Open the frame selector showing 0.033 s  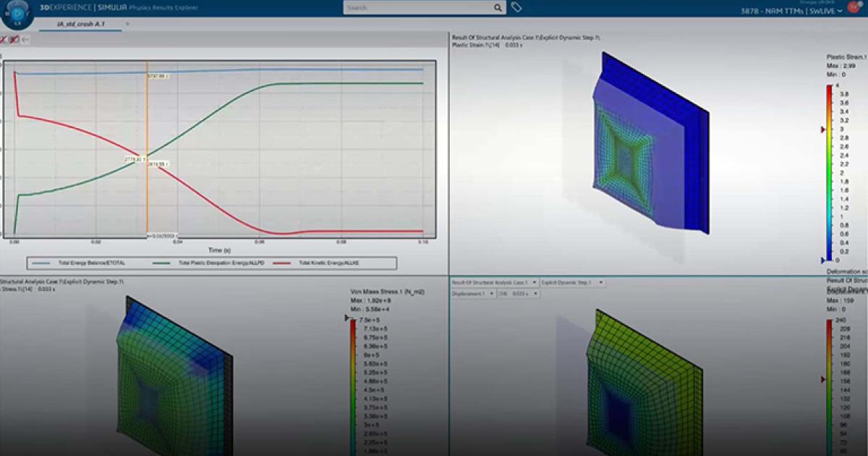pos(517,294)
